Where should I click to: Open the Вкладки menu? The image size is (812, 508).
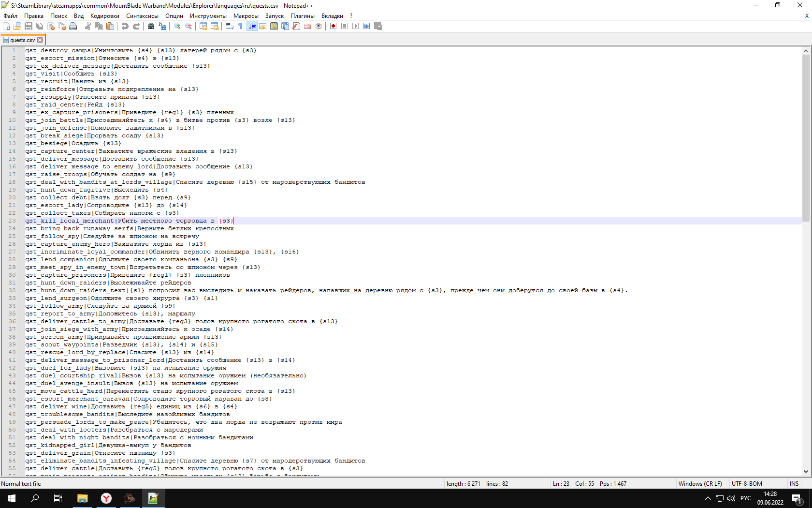click(332, 16)
